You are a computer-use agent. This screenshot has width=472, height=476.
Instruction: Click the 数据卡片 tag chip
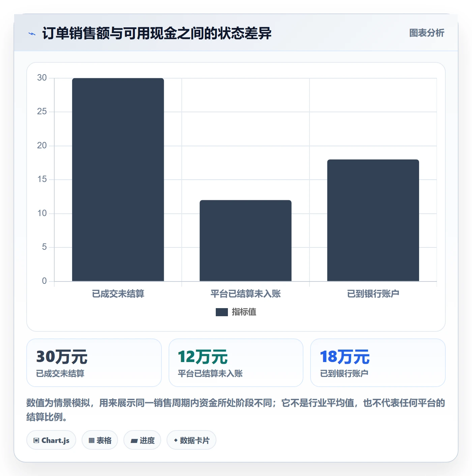191,440
